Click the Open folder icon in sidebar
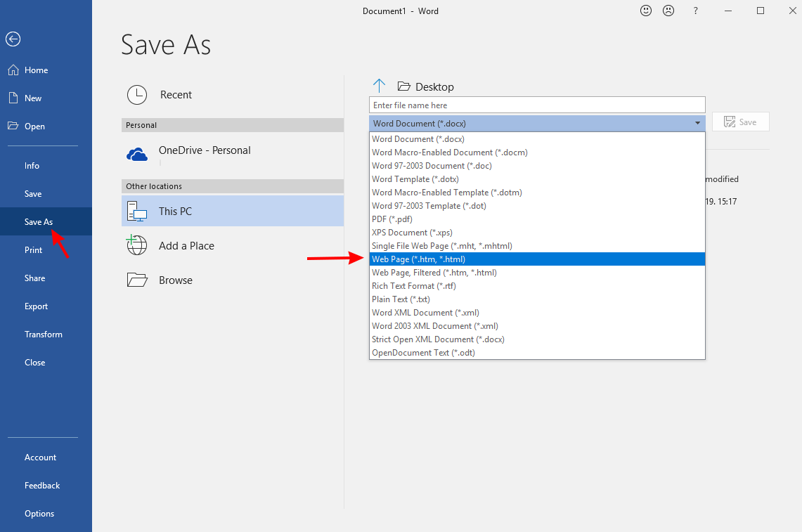Viewport: 802px width, 532px height. click(13, 126)
